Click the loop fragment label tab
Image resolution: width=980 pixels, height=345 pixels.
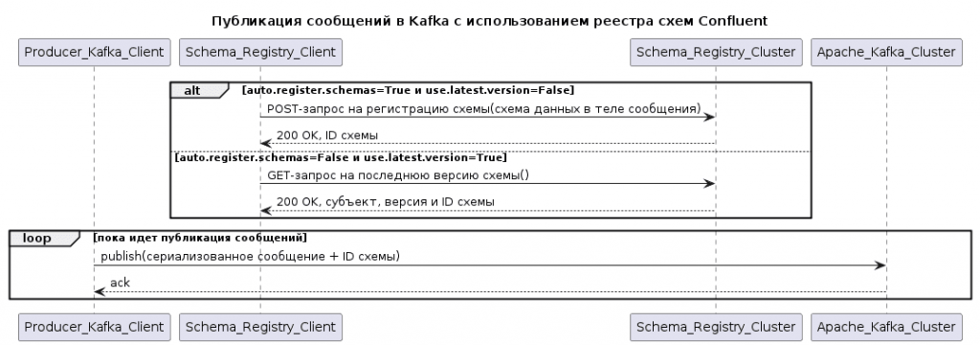pos(42,238)
